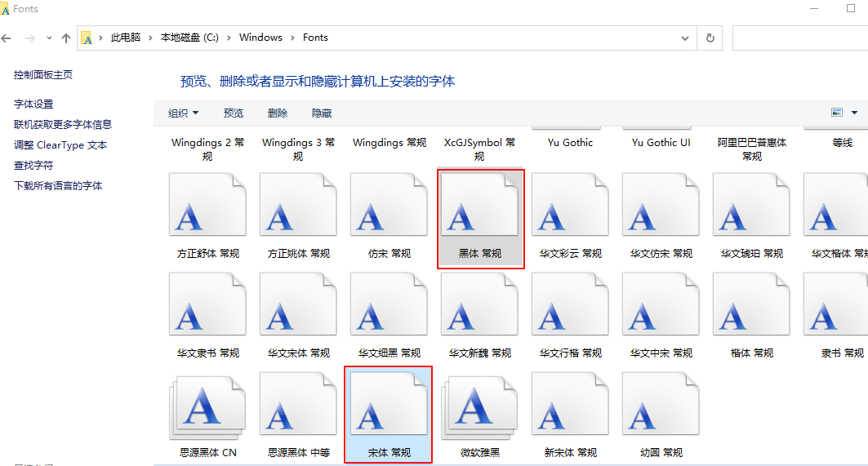Open 调整 ClearType 文本 link
The image size is (868, 466).
60,145
